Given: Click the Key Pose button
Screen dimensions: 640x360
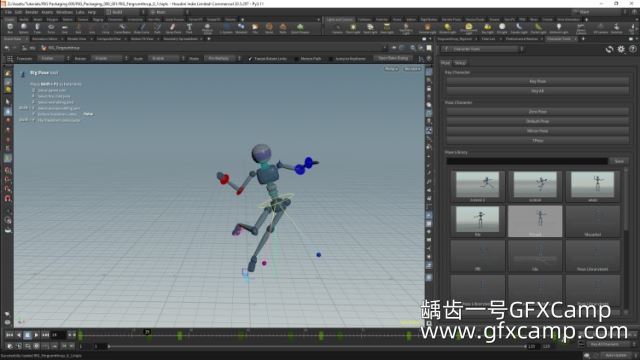Looking at the screenshot, I should (x=538, y=81).
